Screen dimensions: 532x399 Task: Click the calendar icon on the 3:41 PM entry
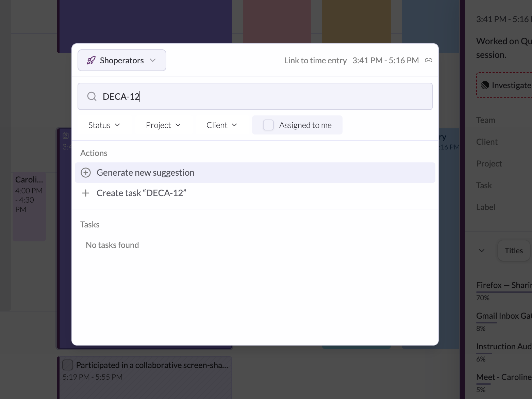pos(66,136)
